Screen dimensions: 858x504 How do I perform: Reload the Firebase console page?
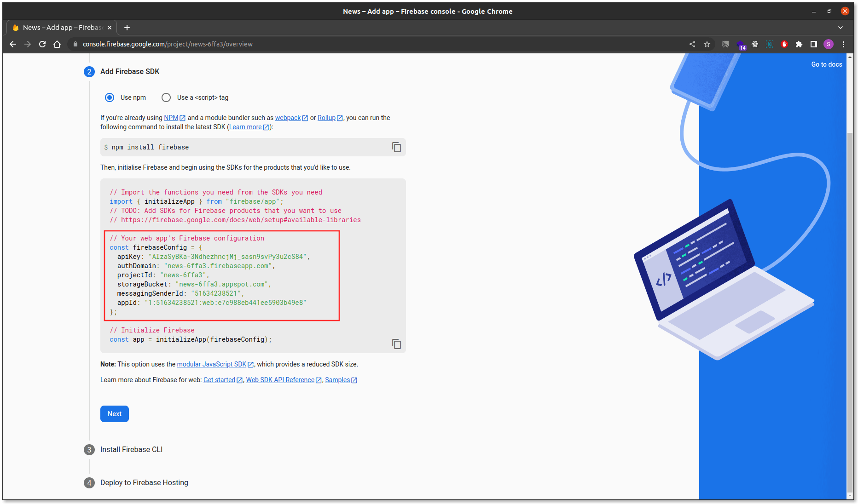tap(42, 44)
